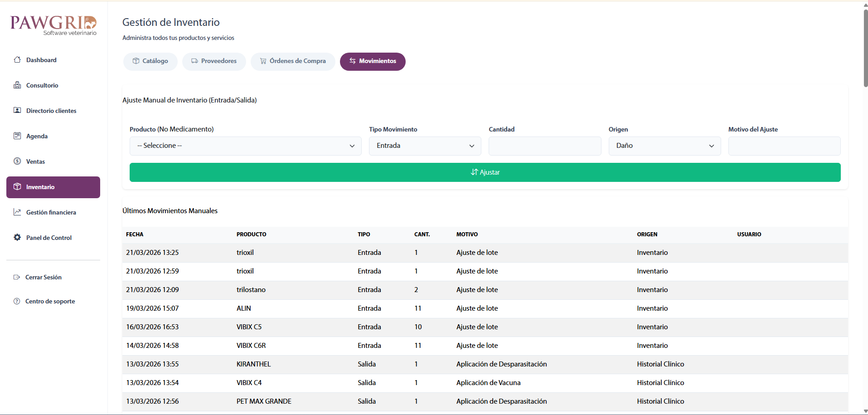The image size is (868, 415).
Task: Focus the Motivo del Ajuste field
Action: tap(784, 146)
